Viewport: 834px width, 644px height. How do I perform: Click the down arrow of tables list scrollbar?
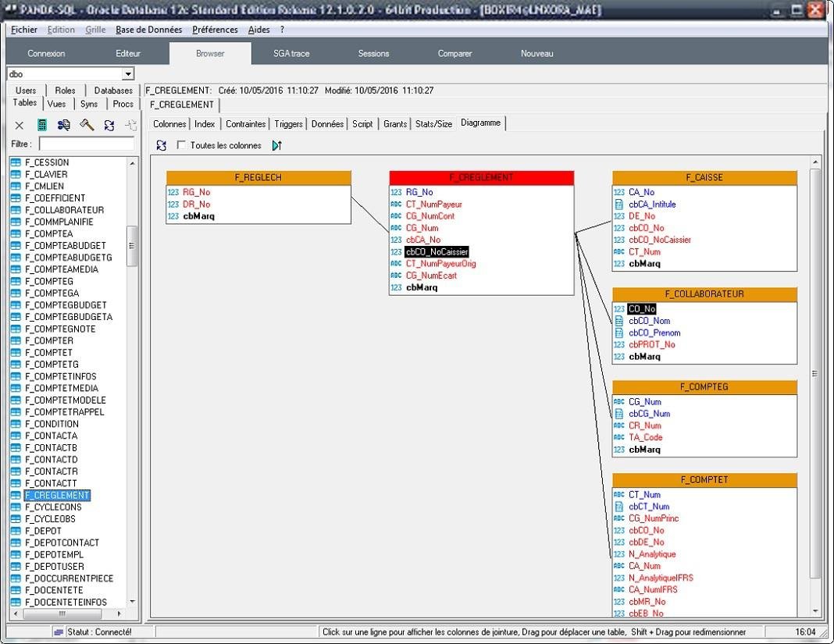coord(131,601)
